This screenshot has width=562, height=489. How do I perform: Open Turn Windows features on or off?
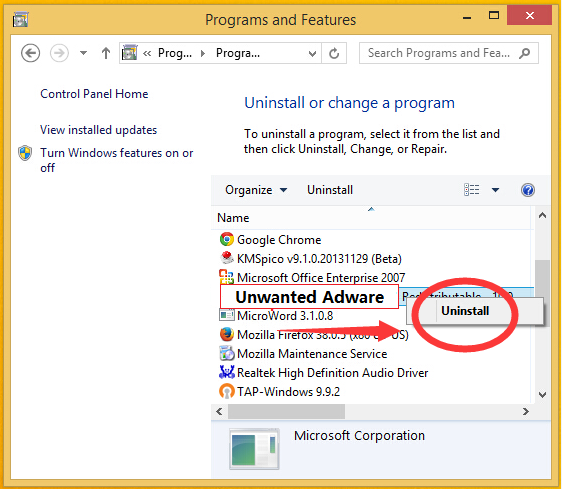tap(116, 160)
